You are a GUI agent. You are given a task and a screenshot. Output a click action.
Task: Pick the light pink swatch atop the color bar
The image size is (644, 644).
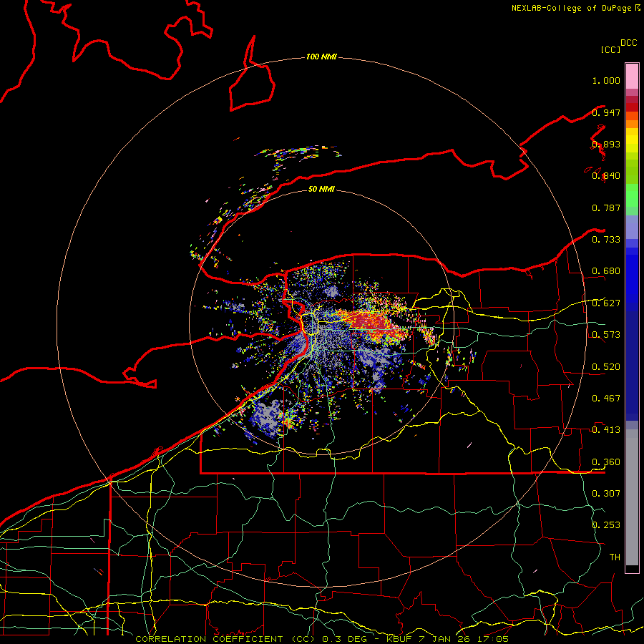(x=632, y=77)
